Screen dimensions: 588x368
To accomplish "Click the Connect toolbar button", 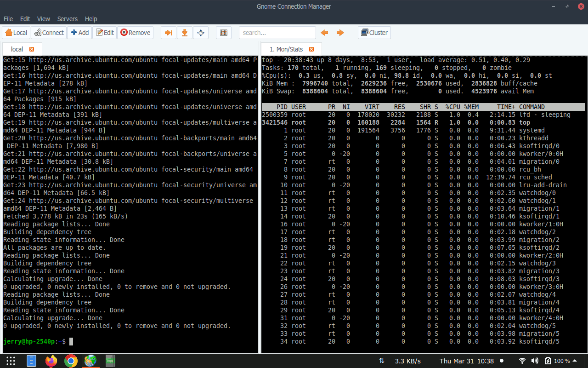I will pos(49,33).
